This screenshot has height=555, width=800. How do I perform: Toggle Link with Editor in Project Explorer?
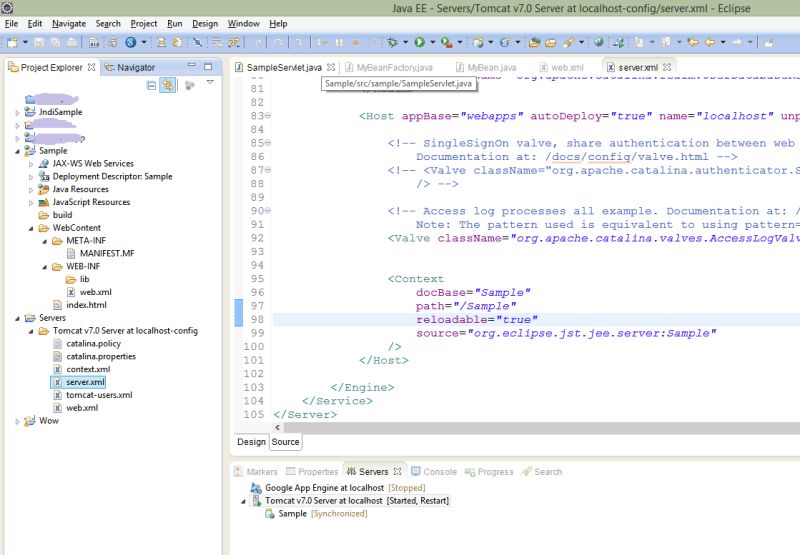pyautogui.click(x=168, y=85)
